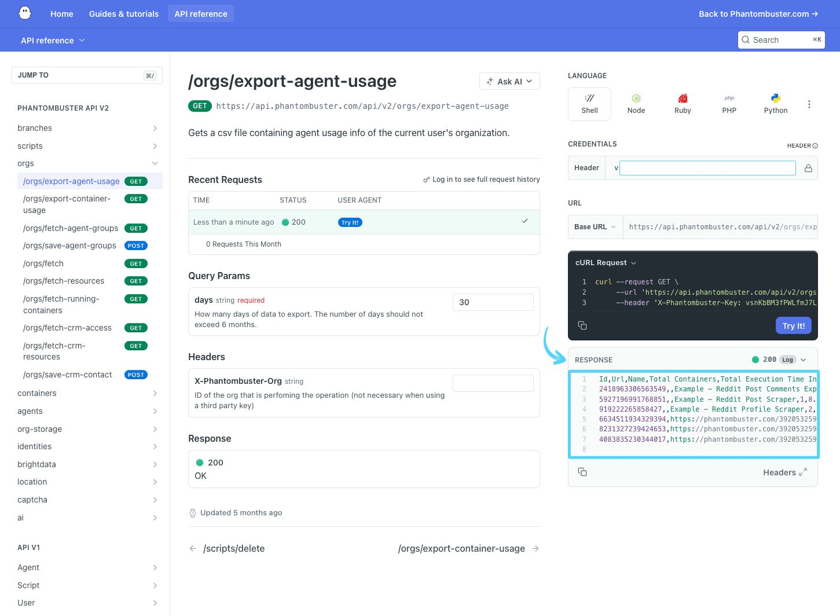Click the X-Phantombuster-Org input field

[x=493, y=383]
